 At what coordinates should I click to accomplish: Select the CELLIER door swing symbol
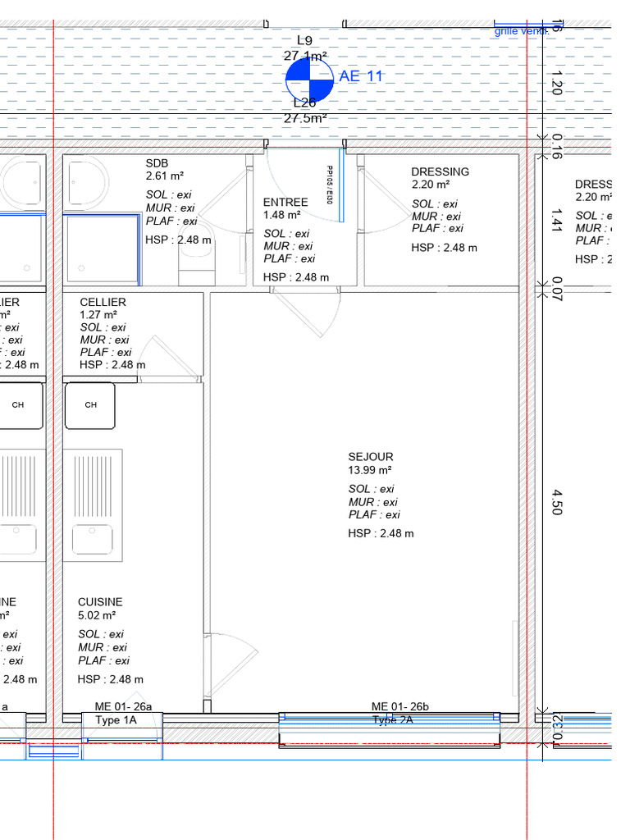(x=171, y=359)
